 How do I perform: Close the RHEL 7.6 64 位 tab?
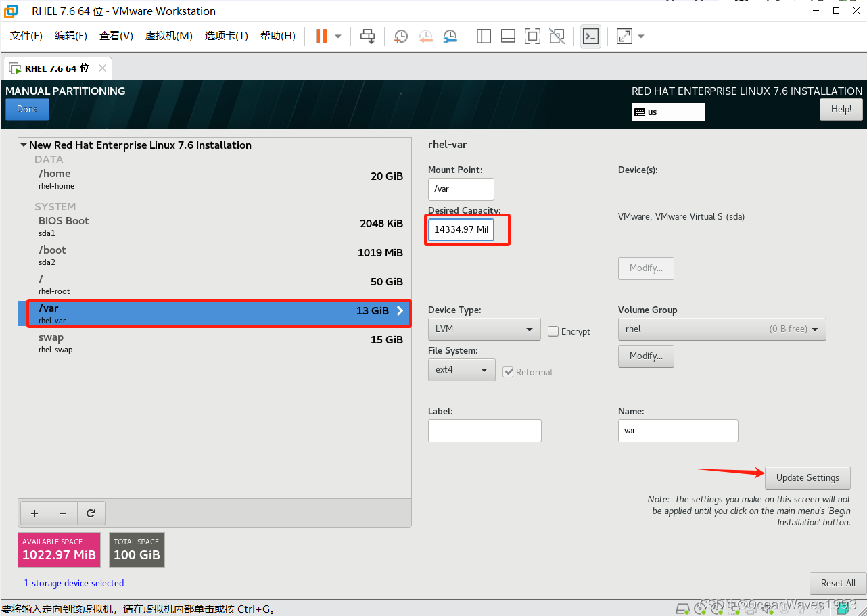click(102, 68)
